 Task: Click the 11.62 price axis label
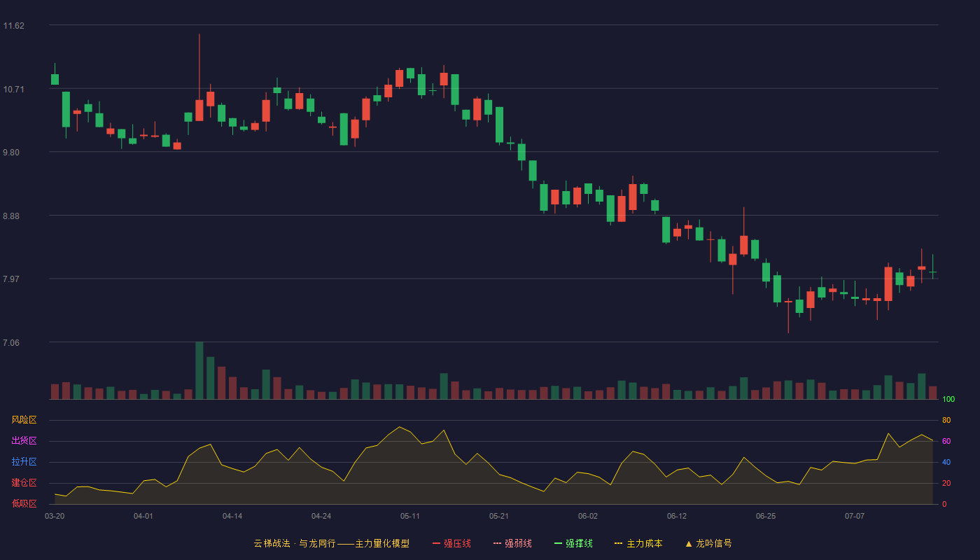click(13, 26)
